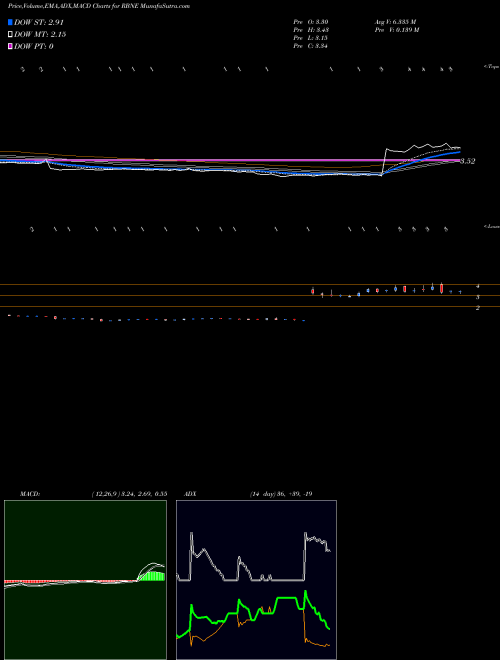Viewport: 500px width, 660px height.
Task: Select the 'DOW PT: 0' legend text
Action: [x=34, y=46]
